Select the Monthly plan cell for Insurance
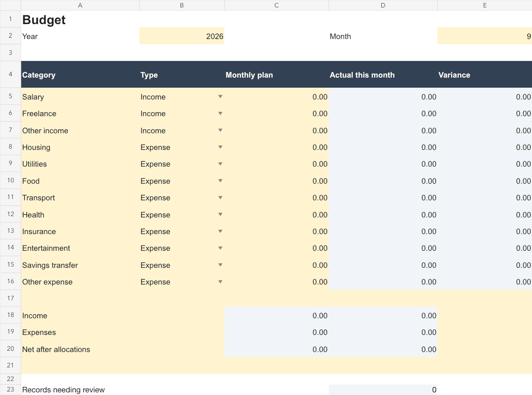The image size is (532, 395). click(x=277, y=231)
